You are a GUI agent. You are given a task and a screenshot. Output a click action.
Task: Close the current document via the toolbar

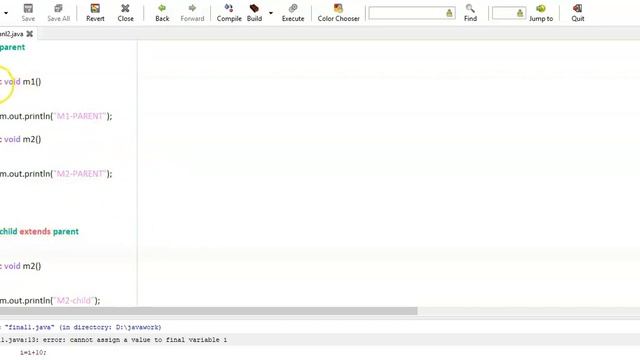(125, 13)
